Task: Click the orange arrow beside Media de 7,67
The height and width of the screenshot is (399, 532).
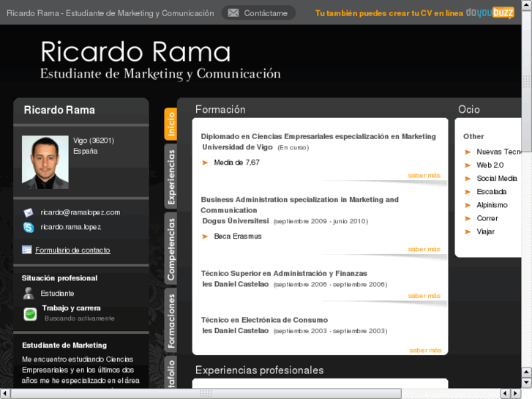Action: 205,163
